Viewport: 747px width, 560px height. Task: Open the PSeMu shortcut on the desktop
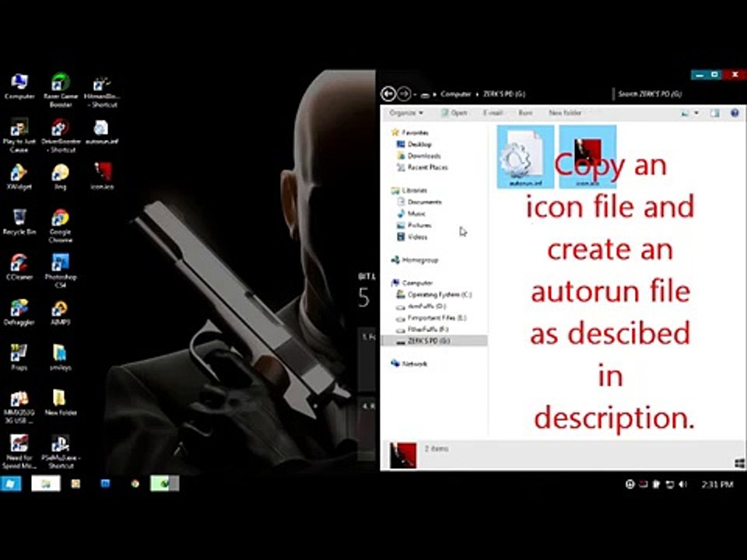click(61, 451)
